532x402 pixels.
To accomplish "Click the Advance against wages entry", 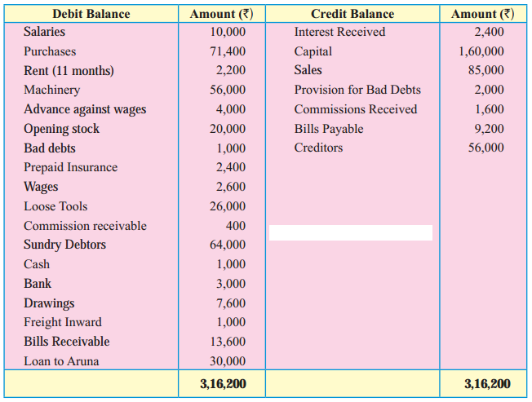I will click(x=85, y=110).
